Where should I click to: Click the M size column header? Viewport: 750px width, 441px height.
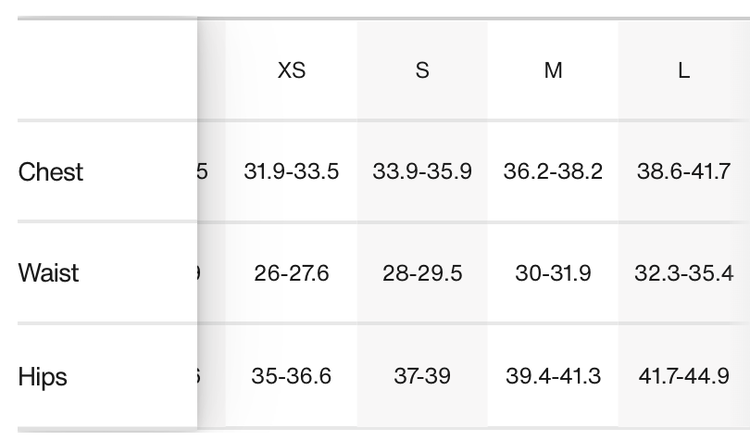pos(553,72)
